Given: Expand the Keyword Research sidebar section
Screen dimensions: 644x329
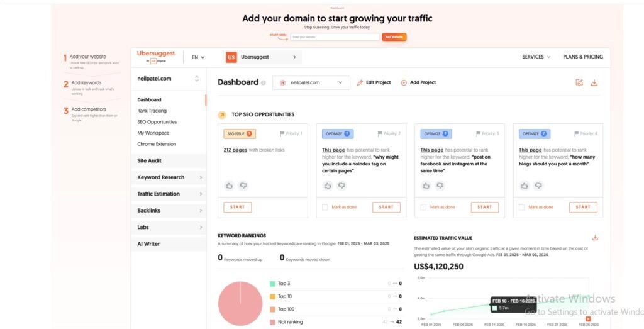Looking at the screenshot, I should point(168,177).
